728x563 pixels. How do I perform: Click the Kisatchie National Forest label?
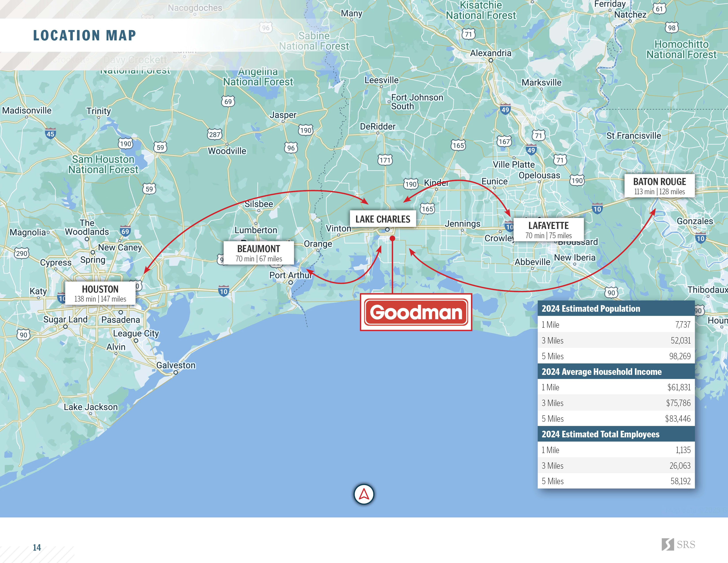pyautogui.click(x=481, y=10)
